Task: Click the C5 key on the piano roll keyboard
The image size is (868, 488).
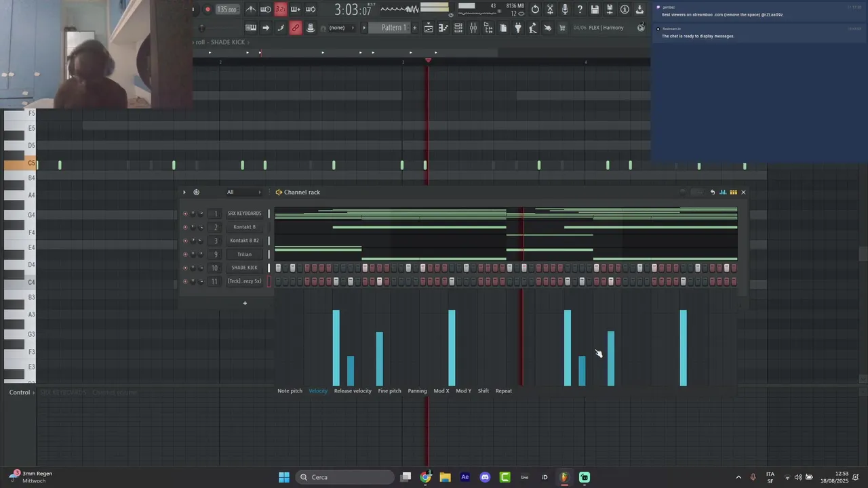Action: coord(20,163)
